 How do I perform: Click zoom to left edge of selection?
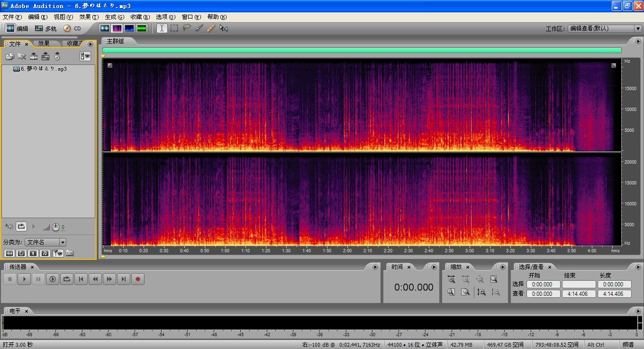(x=451, y=292)
